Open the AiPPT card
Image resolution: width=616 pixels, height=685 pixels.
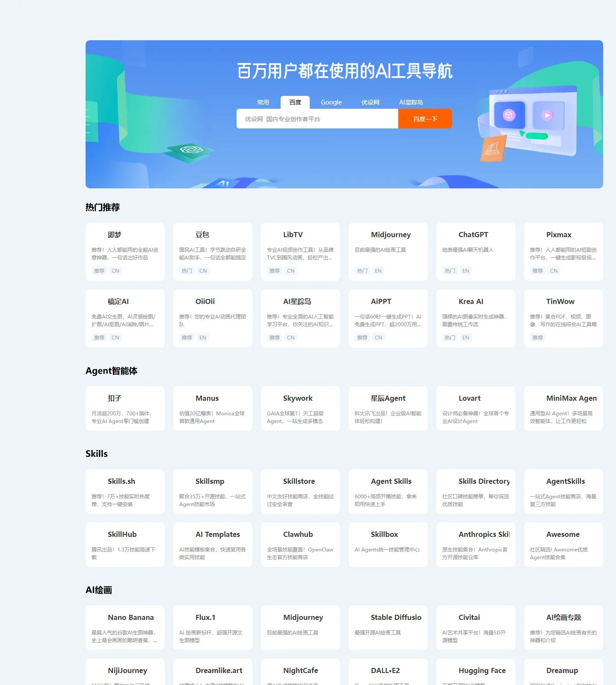388,319
